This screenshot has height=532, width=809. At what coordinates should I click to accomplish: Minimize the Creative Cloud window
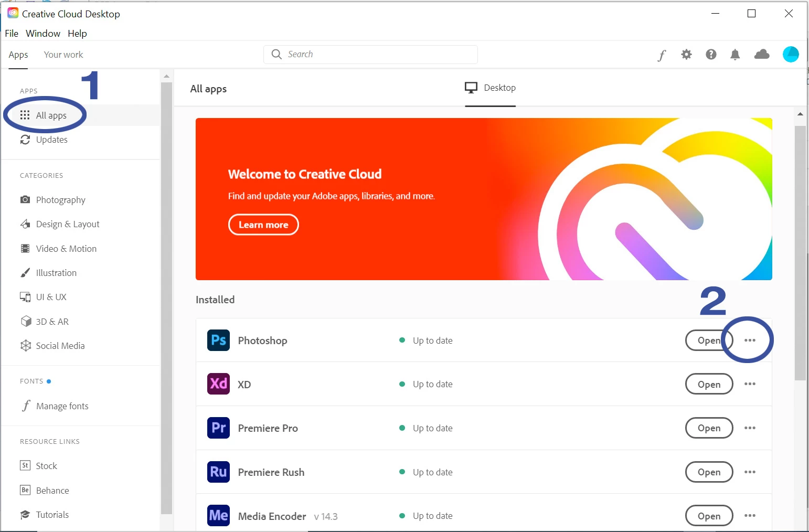pyautogui.click(x=715, y=14)
